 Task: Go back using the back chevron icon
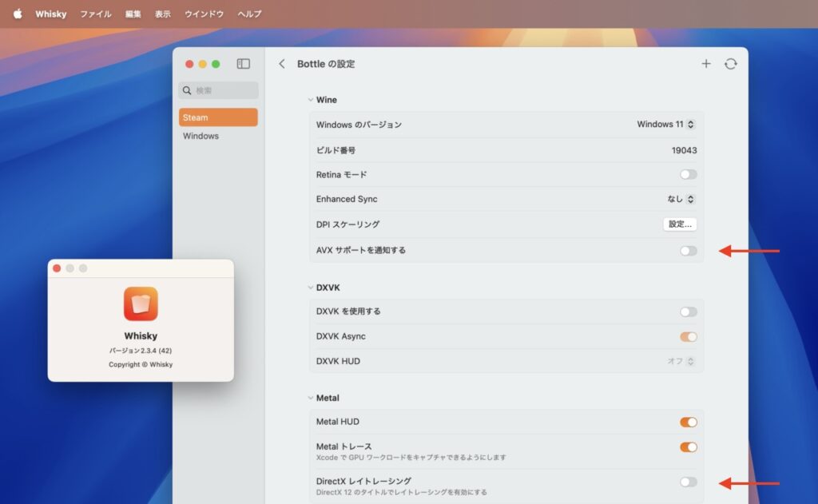(281, 63)
